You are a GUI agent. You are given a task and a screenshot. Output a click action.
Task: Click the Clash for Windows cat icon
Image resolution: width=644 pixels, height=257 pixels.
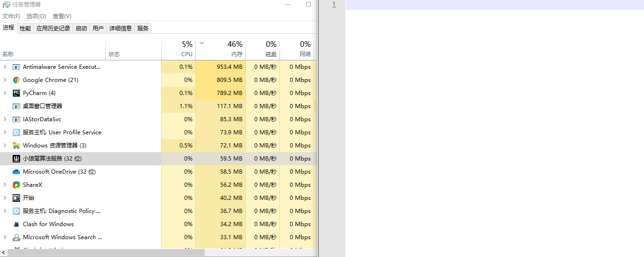pos(16,224)
